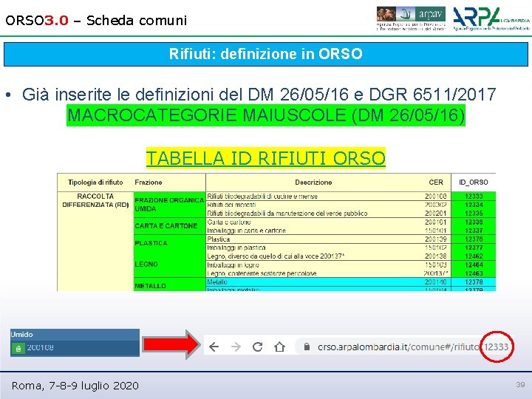Click the padlock icon in address bar
This screenshot has width=532, height=399.
point(307,347)
